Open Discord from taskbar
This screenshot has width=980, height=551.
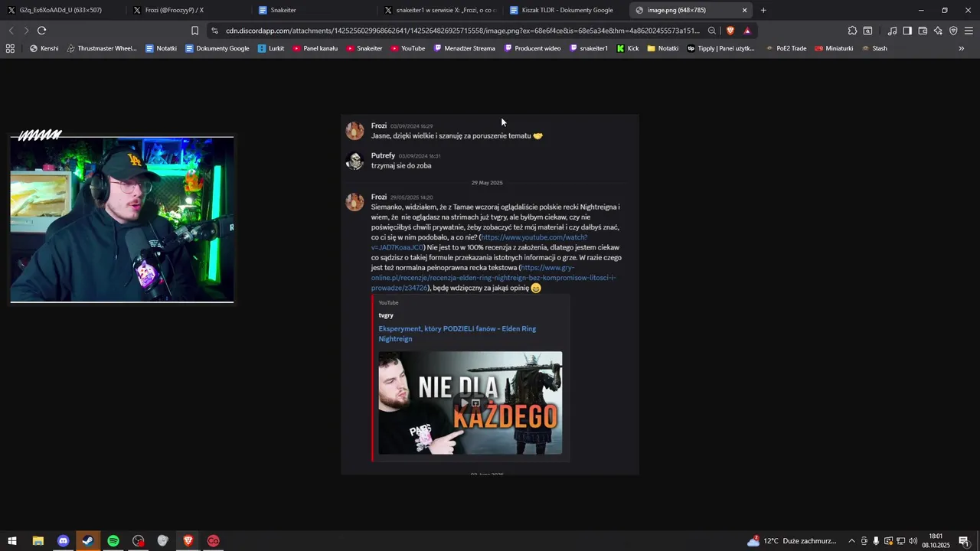(63, 541)
